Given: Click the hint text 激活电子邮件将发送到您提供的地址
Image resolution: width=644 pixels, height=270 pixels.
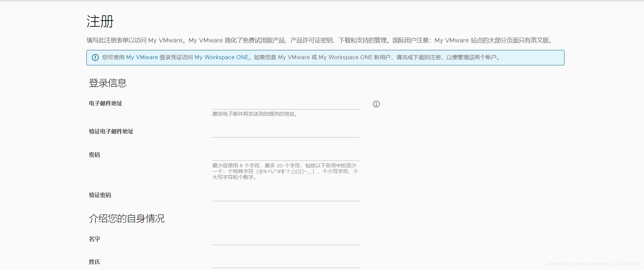Looking at the screenshot, I should (255, 114).
